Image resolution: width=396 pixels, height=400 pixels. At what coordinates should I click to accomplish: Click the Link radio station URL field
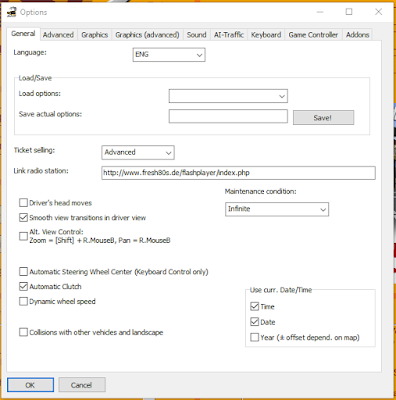click(x=238, y=173)
